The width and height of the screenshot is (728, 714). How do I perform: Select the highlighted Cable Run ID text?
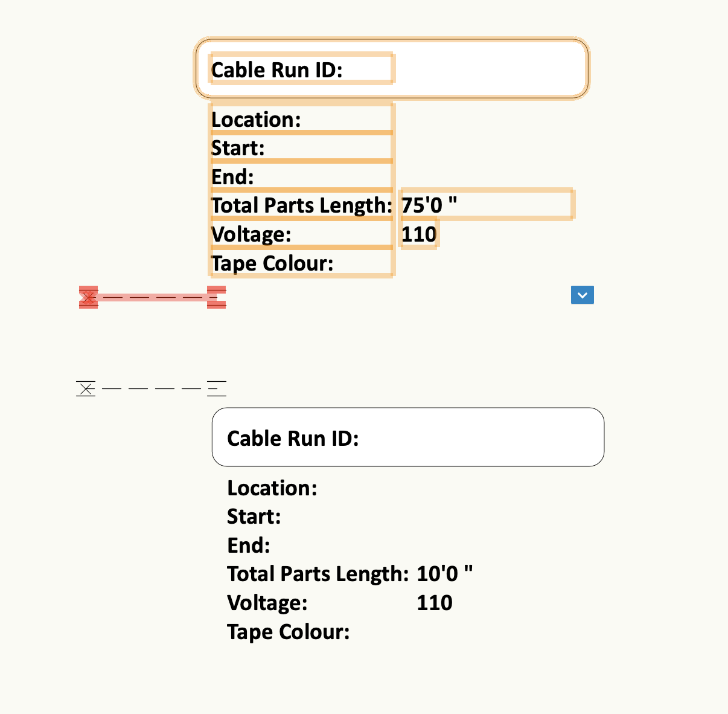coord(277,69)
